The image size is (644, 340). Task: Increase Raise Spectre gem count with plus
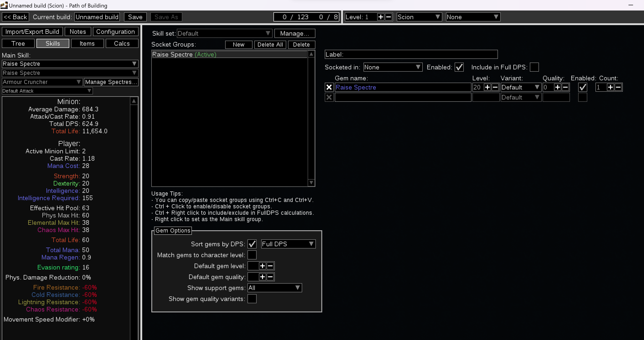click(610, 87)
